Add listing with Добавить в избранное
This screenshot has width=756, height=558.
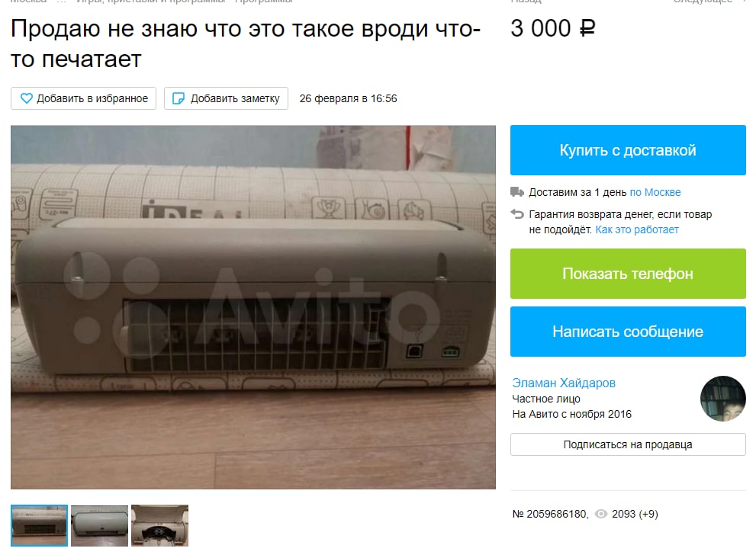coord(83,98)
